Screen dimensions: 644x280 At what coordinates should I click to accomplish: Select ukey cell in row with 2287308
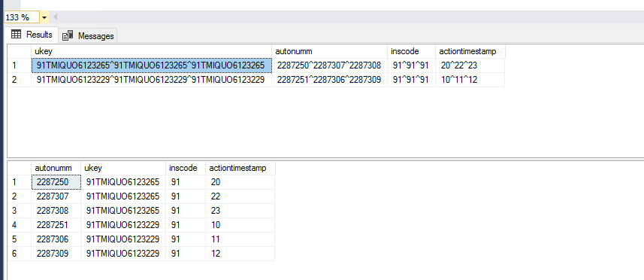point(123,211)
